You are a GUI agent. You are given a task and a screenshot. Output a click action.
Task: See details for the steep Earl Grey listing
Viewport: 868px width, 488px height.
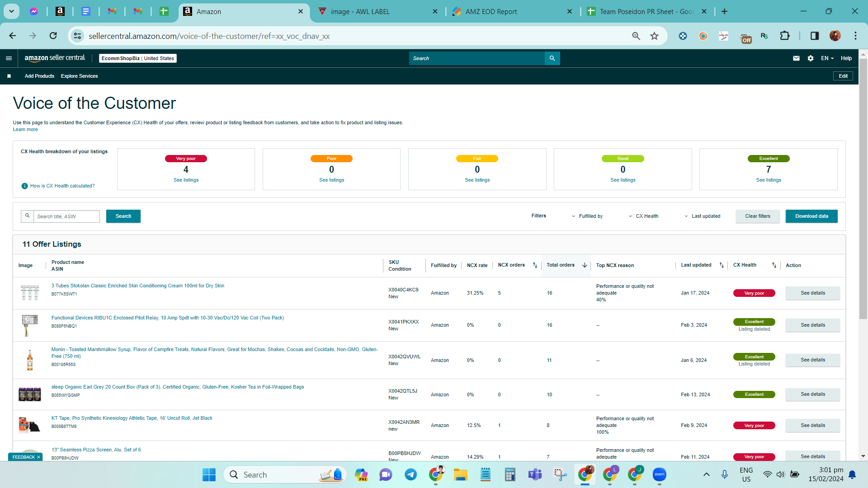point(813,394)
